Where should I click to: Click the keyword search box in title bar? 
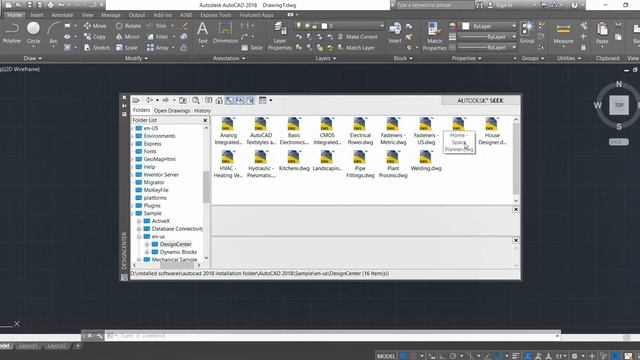[x=434, y=5]
